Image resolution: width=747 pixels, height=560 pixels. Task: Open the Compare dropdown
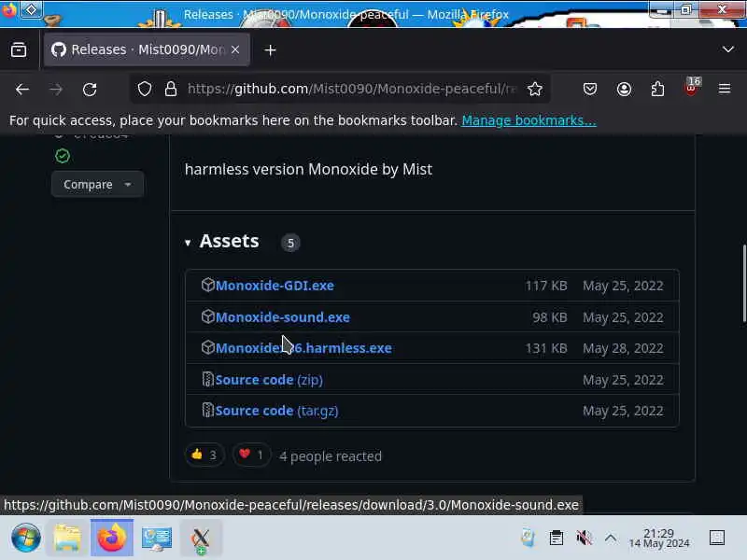tap(97, 184)
